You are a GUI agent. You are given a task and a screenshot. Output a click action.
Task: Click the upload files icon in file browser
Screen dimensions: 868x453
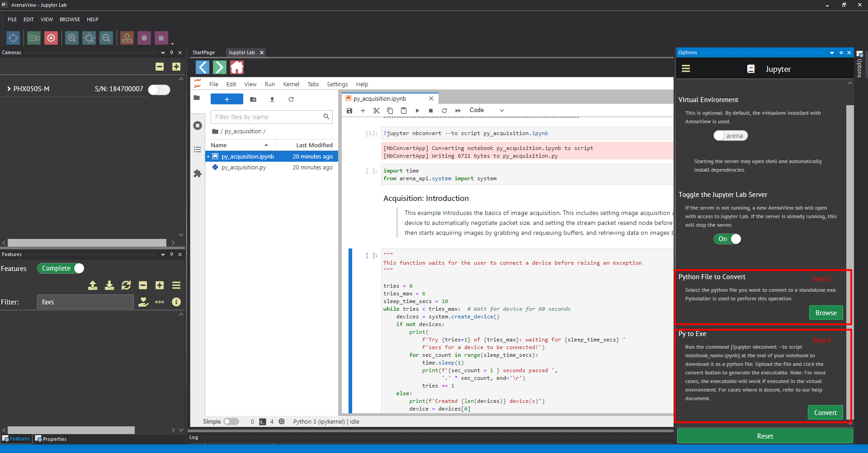point(272,99)
